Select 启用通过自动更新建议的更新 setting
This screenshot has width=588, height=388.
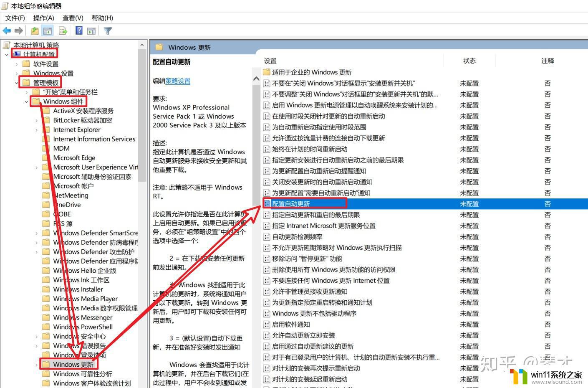[313, 346]
